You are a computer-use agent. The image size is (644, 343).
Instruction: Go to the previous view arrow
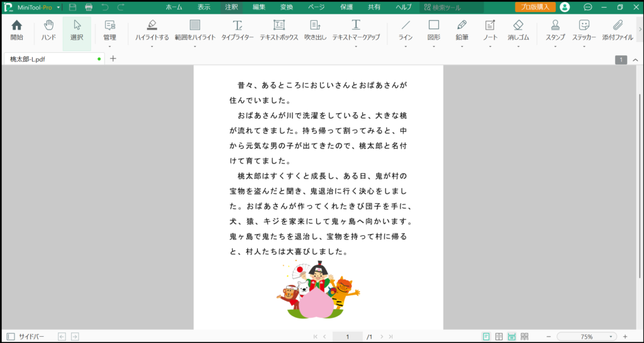pyautogui.click(x=62, y=337)
